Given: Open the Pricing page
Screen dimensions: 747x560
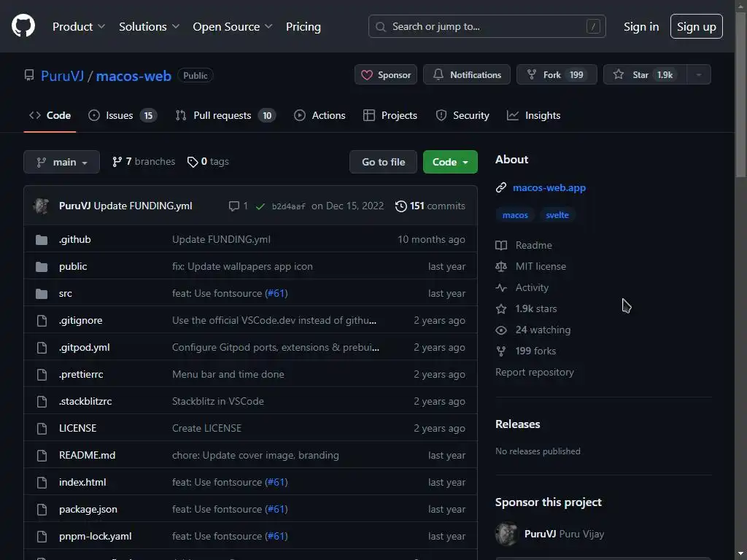Looking at the screenshot, I should coord(303,27).
